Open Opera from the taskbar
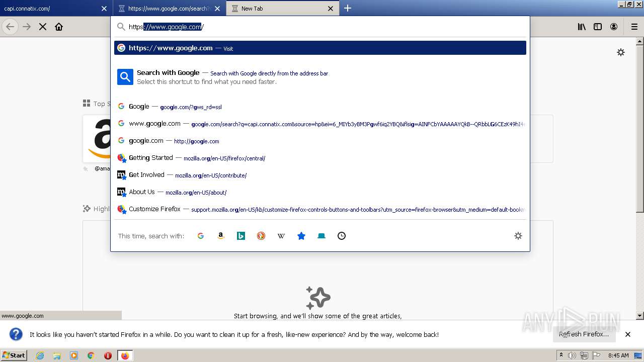Screen dimensions: 644x362 pyautogui.click(x=108, y=355)
